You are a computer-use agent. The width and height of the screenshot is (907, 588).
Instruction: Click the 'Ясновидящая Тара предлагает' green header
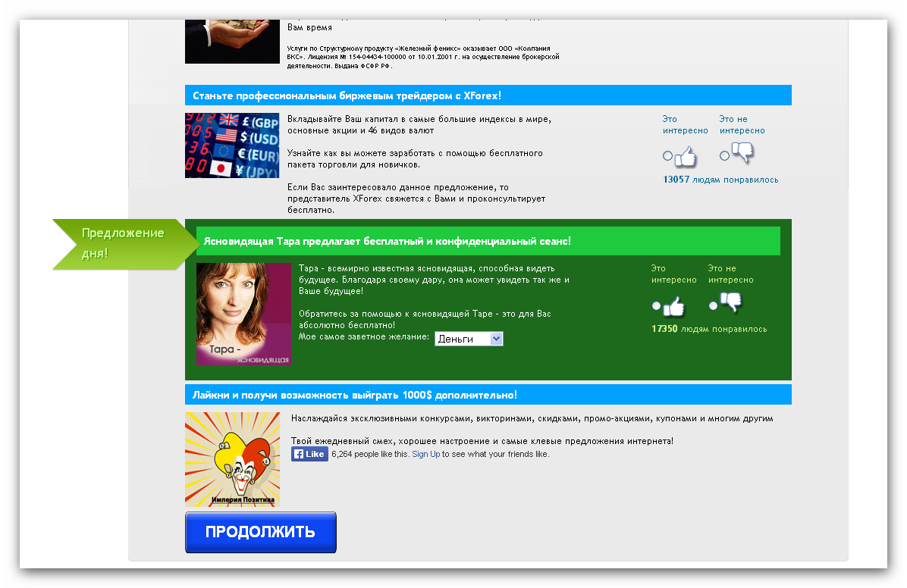488,241
